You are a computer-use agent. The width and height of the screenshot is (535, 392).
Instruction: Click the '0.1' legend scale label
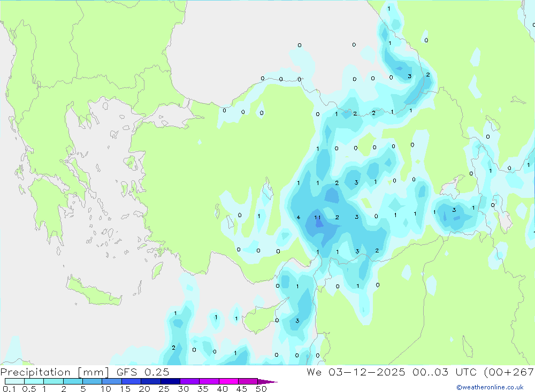pos(9,389)
